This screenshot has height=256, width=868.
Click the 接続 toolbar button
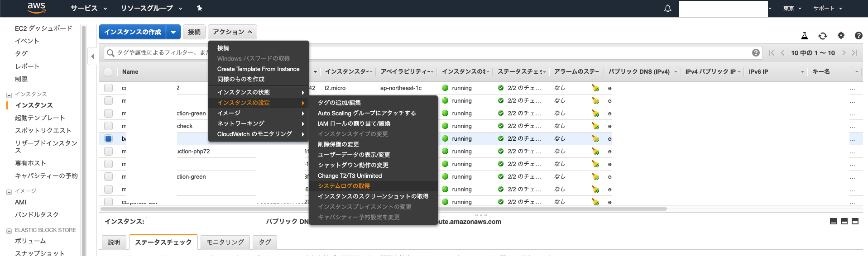pyautogui.click(x=194, y=32)
